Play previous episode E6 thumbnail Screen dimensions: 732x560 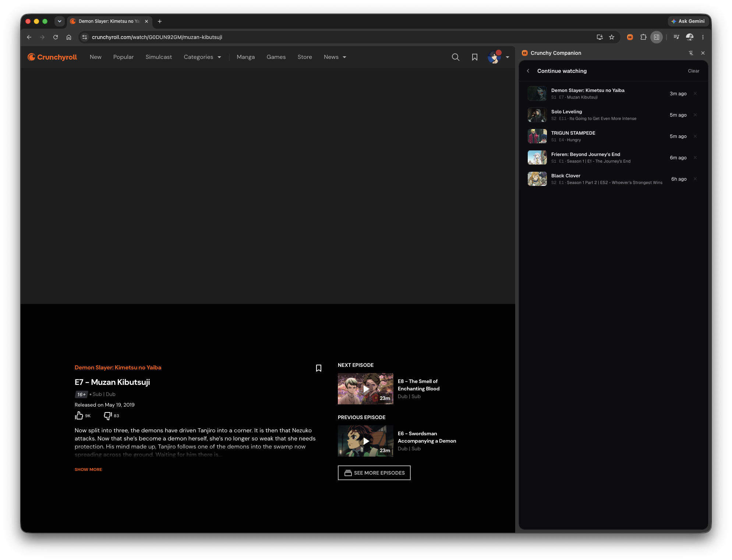tap(365, 441)
